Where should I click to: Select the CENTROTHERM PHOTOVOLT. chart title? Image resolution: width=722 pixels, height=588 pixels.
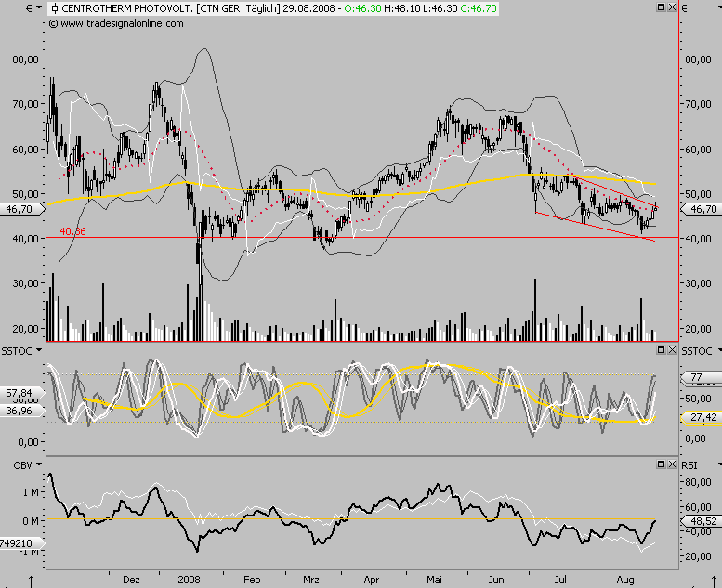tap(127, 8)
